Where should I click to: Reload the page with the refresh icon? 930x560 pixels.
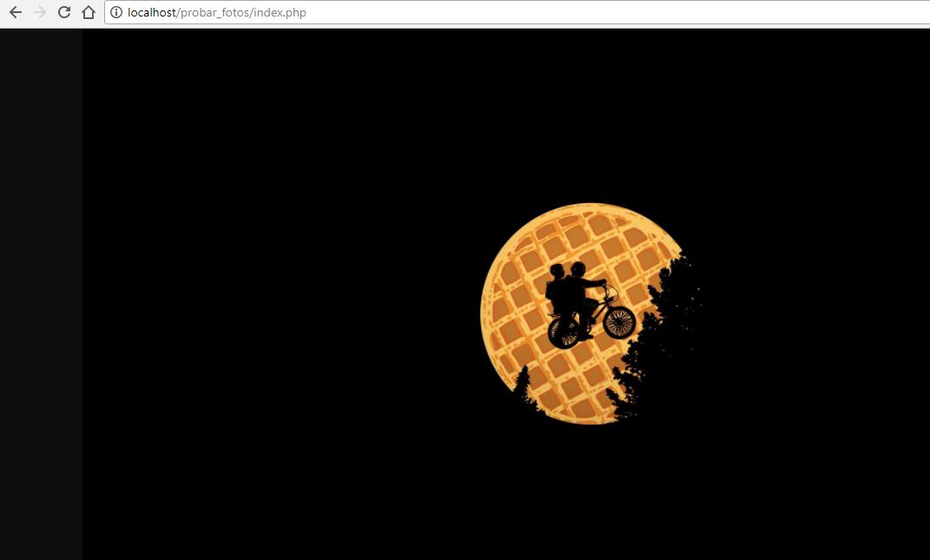click(64, 12)
